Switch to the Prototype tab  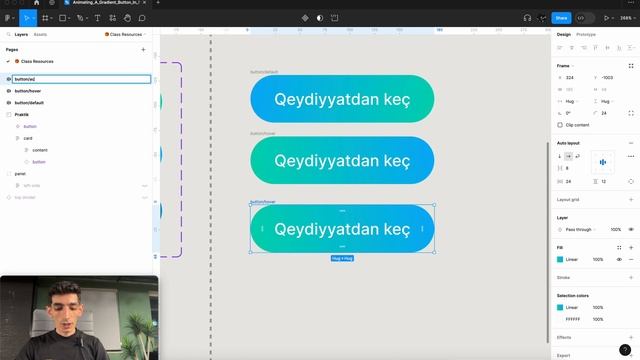586,35
